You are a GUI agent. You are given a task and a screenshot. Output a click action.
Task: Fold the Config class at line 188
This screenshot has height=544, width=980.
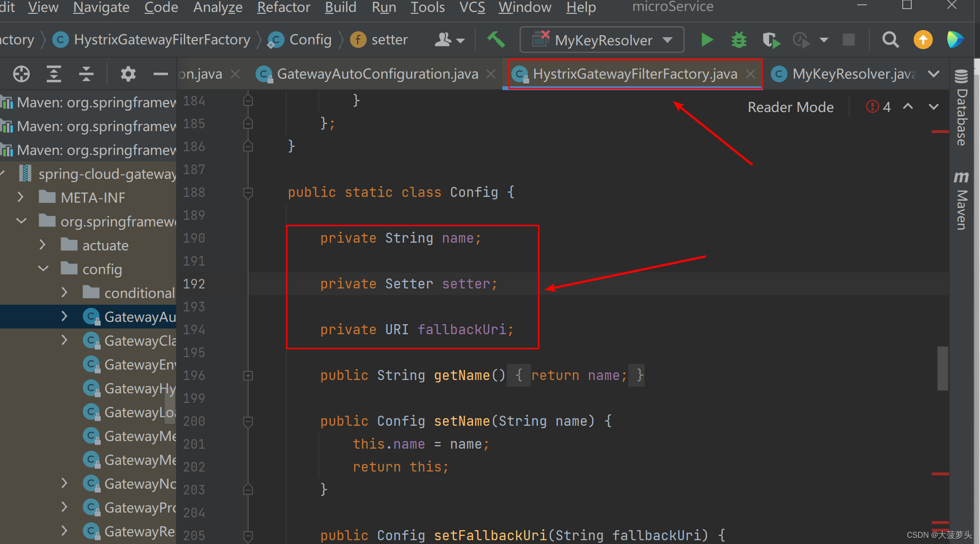(x=248, y=193)
